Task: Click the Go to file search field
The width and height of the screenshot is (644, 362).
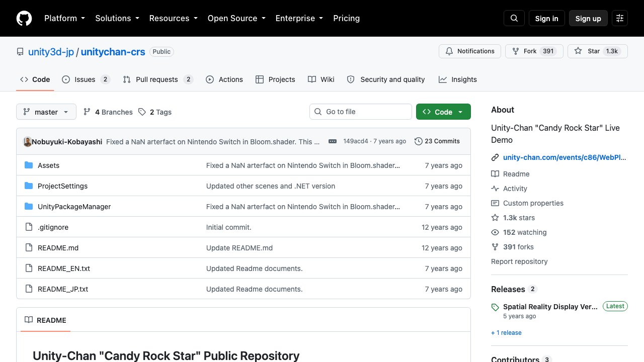Action: click(361, 112)
